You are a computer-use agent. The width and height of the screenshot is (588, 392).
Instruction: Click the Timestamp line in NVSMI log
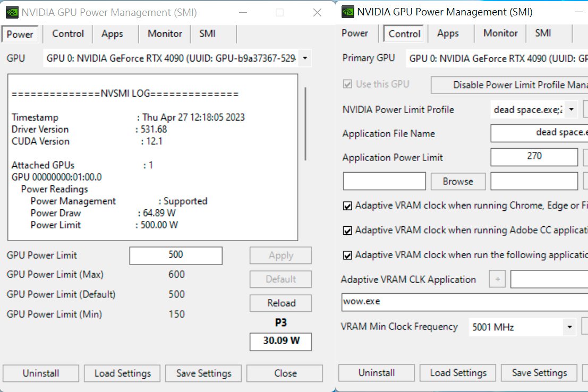(x=128, y=117)
